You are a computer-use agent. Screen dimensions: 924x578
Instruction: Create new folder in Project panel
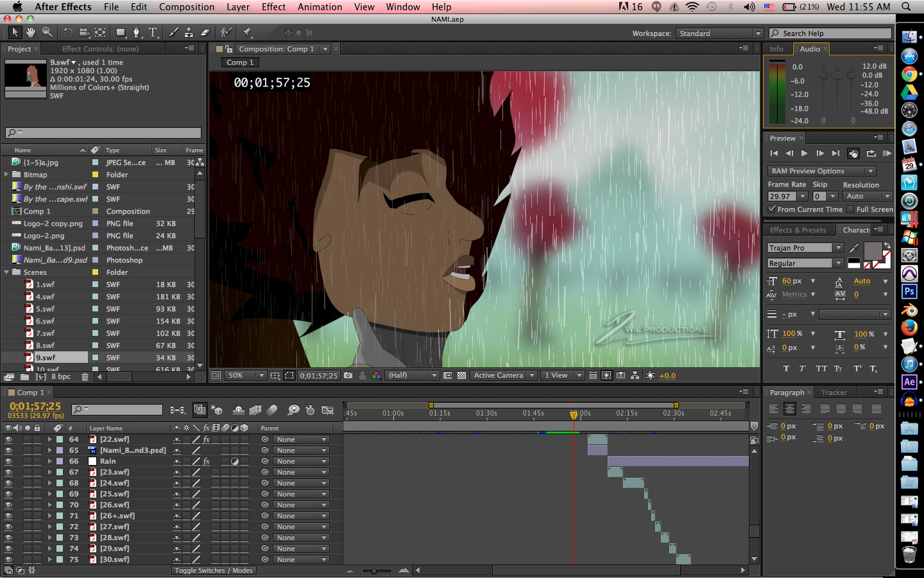24,377
